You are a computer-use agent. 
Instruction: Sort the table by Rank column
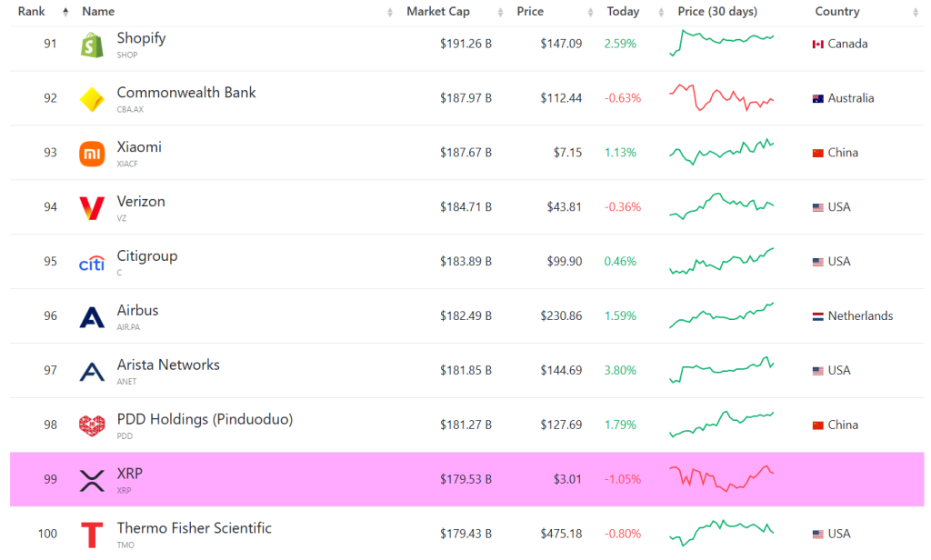[32, 12]
